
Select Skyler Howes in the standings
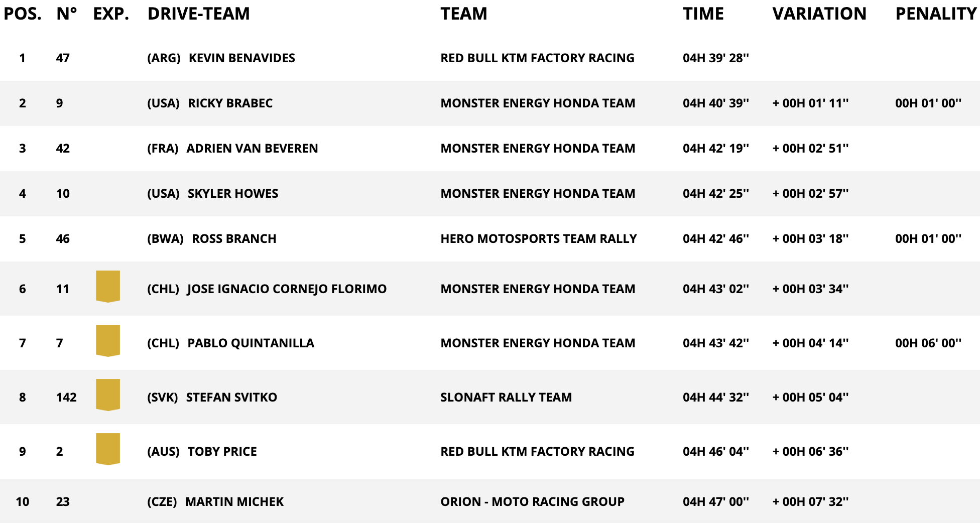point(233,194)
